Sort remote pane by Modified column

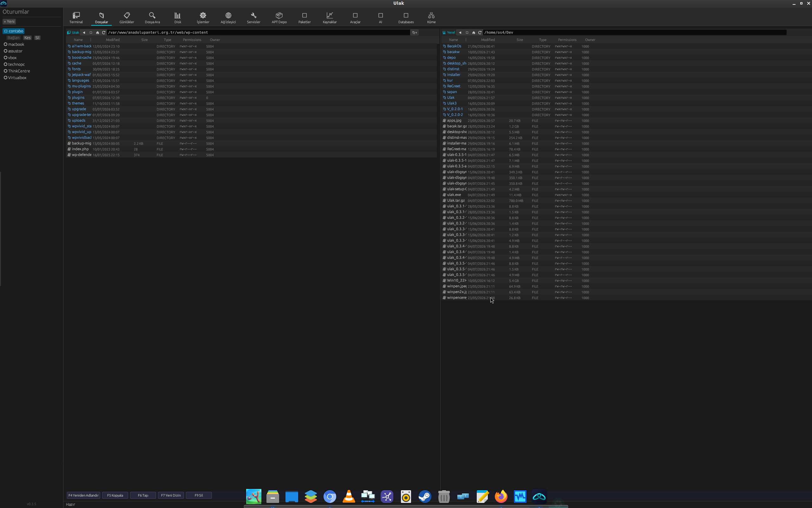(x=113, y=40)
